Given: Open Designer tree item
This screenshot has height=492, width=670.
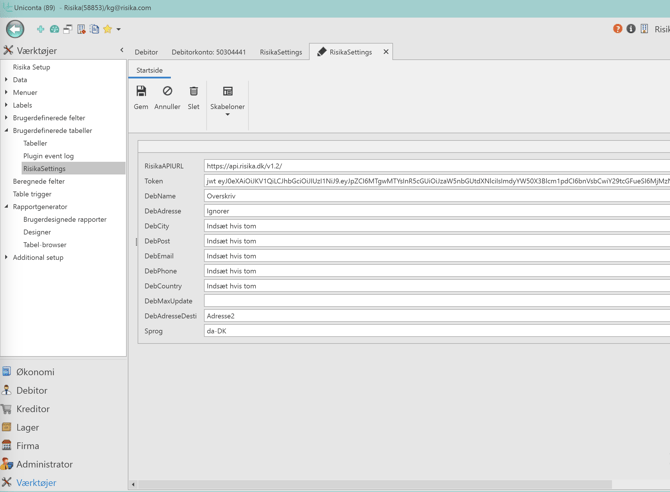Looking at the screenshot, I should click(x=37, y=232).
